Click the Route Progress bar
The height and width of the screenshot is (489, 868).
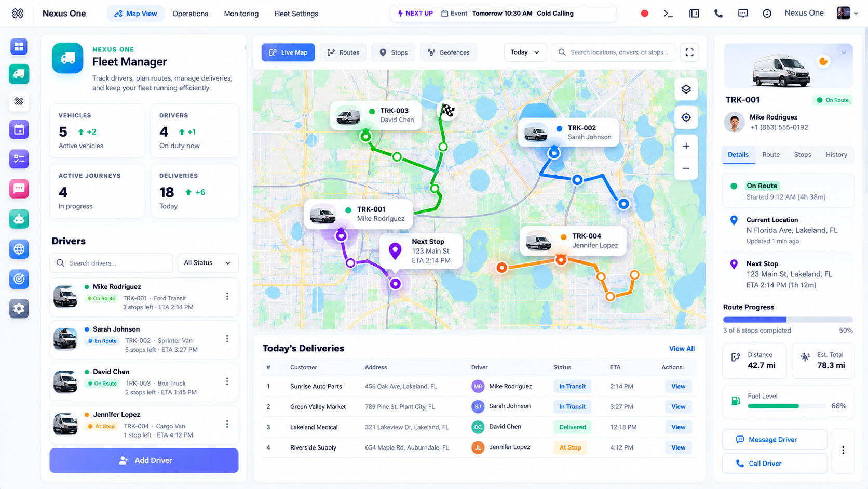point(788,320)
